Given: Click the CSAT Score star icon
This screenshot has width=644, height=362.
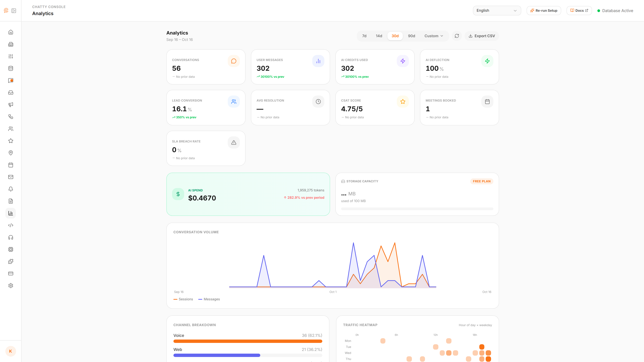Looking at the screenshot, I should [x=403, y=102].
